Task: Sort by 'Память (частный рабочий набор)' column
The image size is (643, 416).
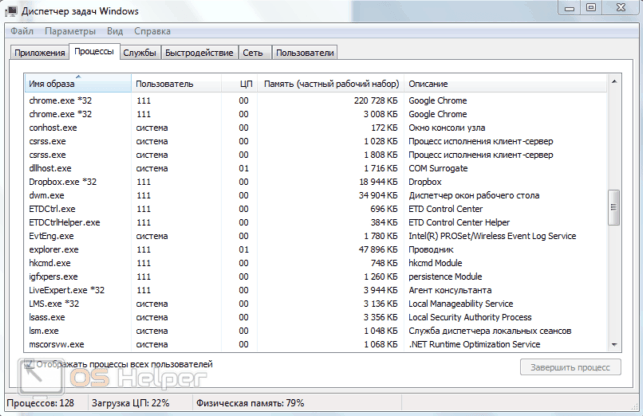Action: tap(331, 84)
